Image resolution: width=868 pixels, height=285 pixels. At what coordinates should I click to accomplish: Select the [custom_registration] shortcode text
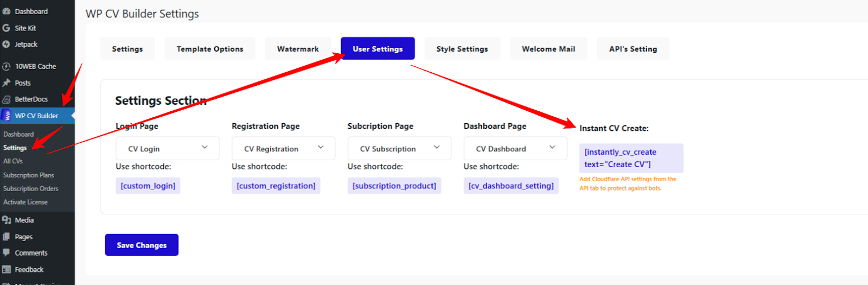pos(276,186)
